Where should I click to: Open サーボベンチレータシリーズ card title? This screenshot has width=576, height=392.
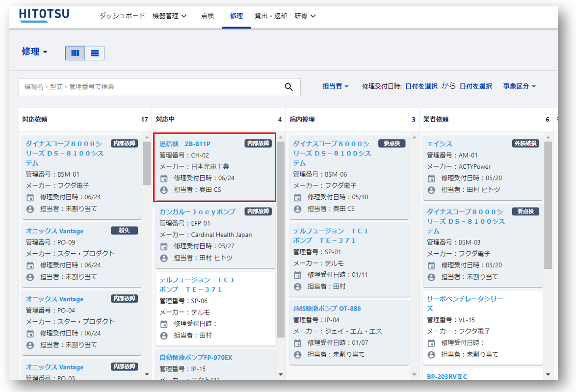[x=465, y=304]
